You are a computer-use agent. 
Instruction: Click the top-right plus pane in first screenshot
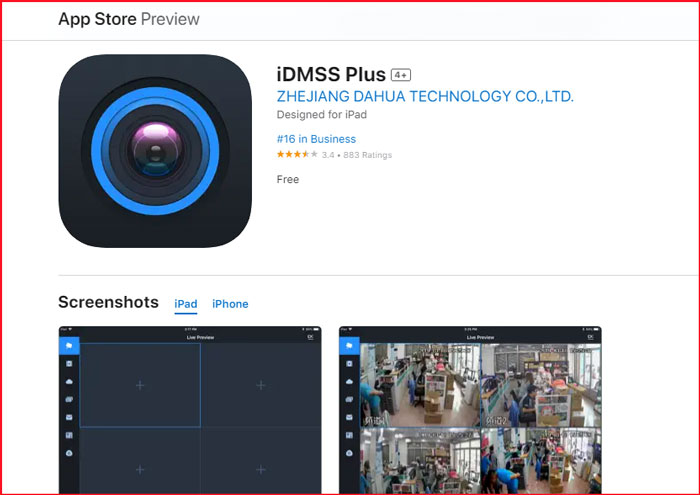point(261,385)
